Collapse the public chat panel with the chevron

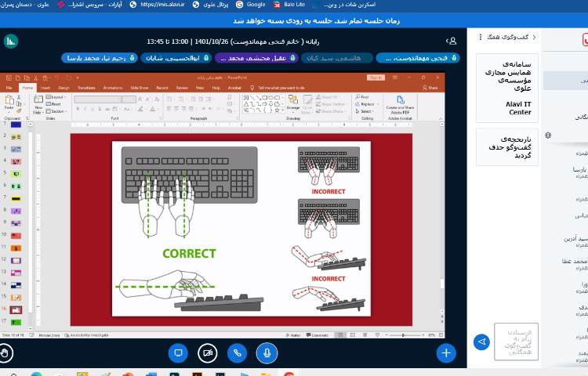click(480, 37)
